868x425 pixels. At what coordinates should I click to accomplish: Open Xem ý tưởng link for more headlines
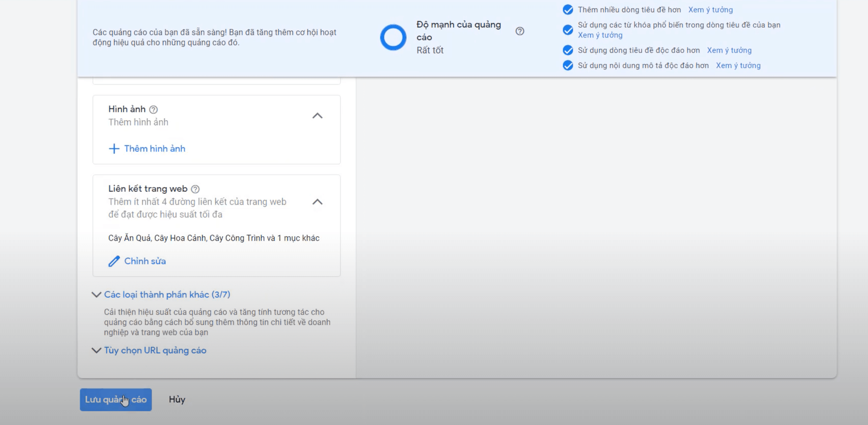click(710, 10)
